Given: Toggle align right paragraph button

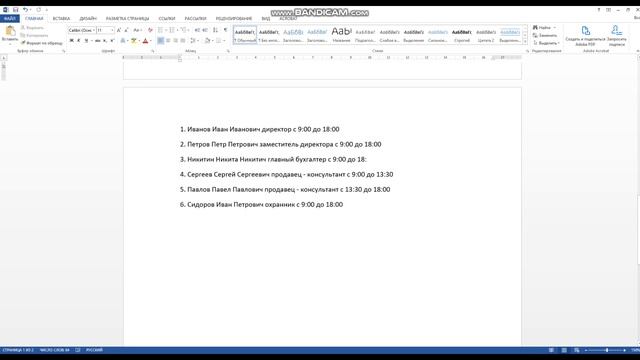Looking at the screenshot, I should point(176,41).
